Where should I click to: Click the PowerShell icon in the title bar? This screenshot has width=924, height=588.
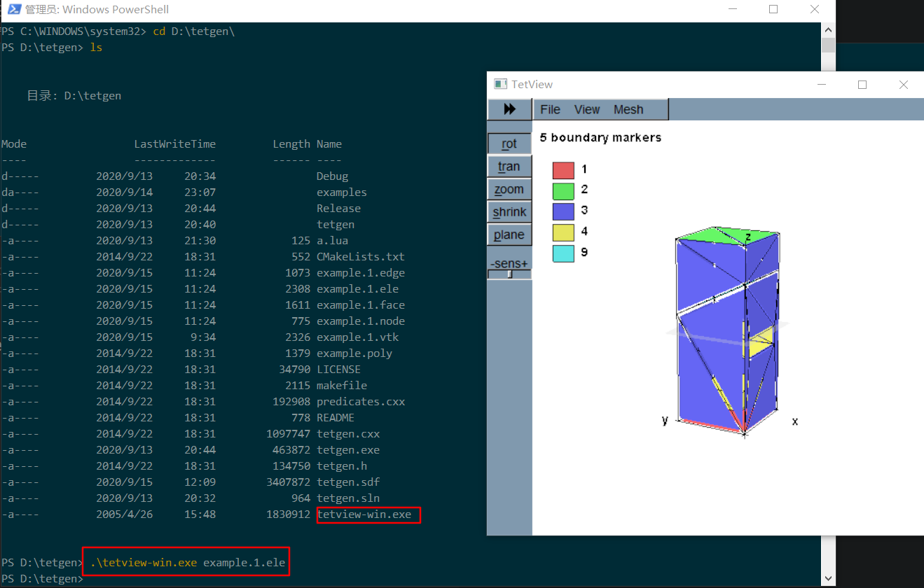[13, 9]
